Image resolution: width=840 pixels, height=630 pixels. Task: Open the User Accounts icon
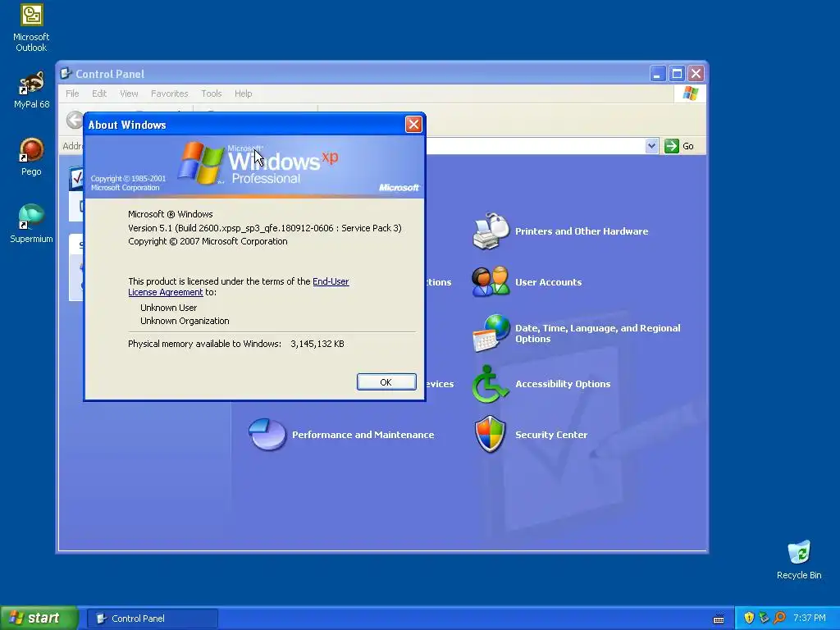click(x=491, y=282)
